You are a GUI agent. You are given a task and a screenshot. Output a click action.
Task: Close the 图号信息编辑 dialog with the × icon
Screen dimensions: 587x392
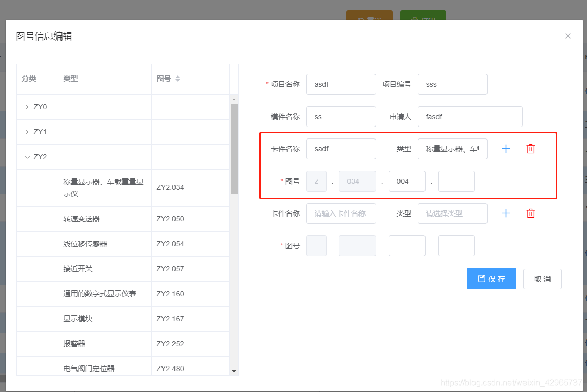coord(567,35)
